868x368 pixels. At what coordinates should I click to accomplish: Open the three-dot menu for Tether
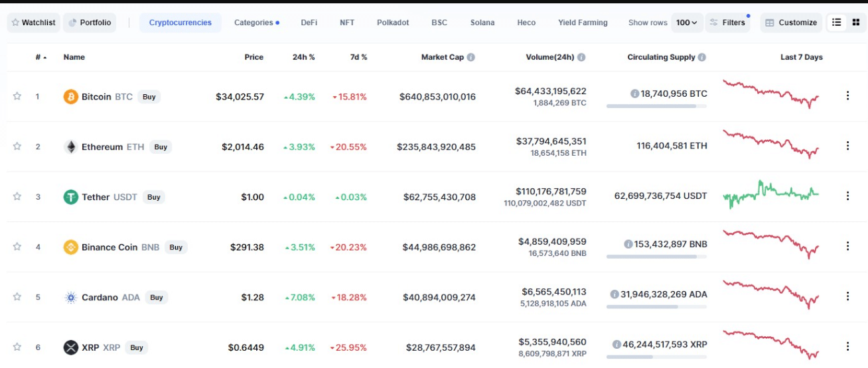847,196
